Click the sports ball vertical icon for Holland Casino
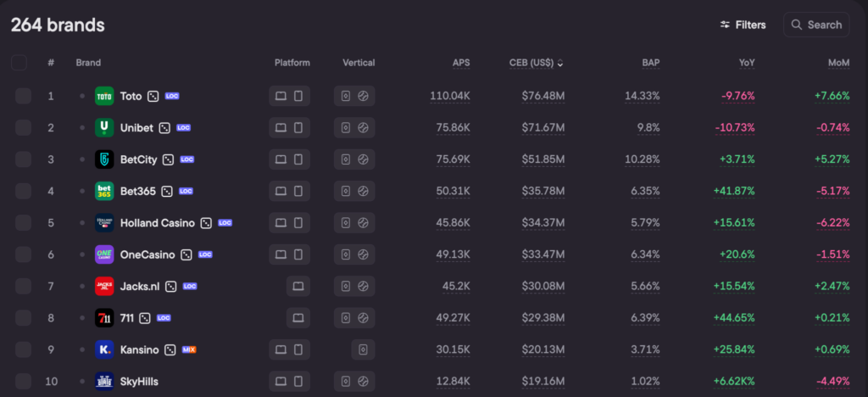The width and height of the screenshot is (868, 397). coord(363,223)
